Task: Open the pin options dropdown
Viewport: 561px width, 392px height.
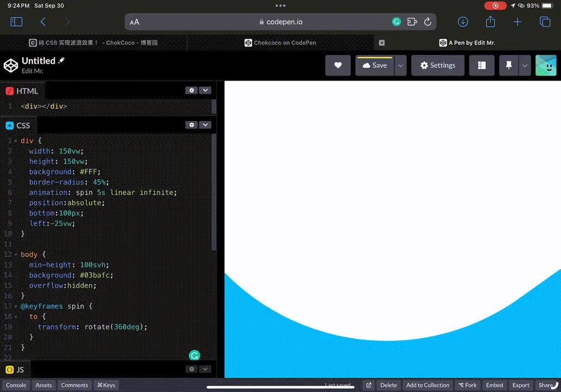Action: coord(525,65)
